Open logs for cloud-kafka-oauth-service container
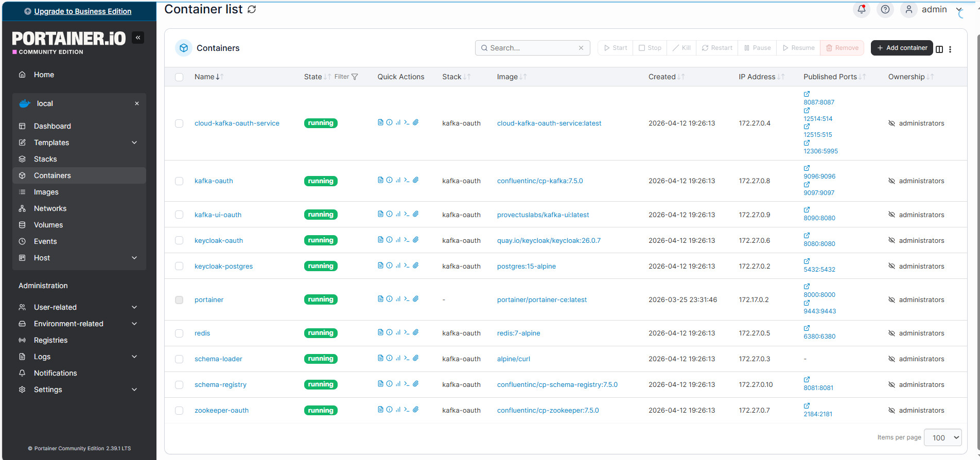 pyautogui.click(x=380, y=122)
